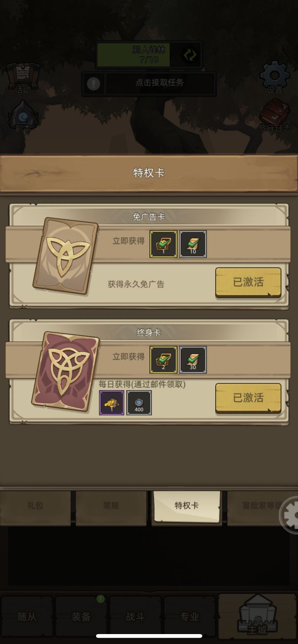
Task: Tap the floating gear at right edge
Action: click(290, 515)
